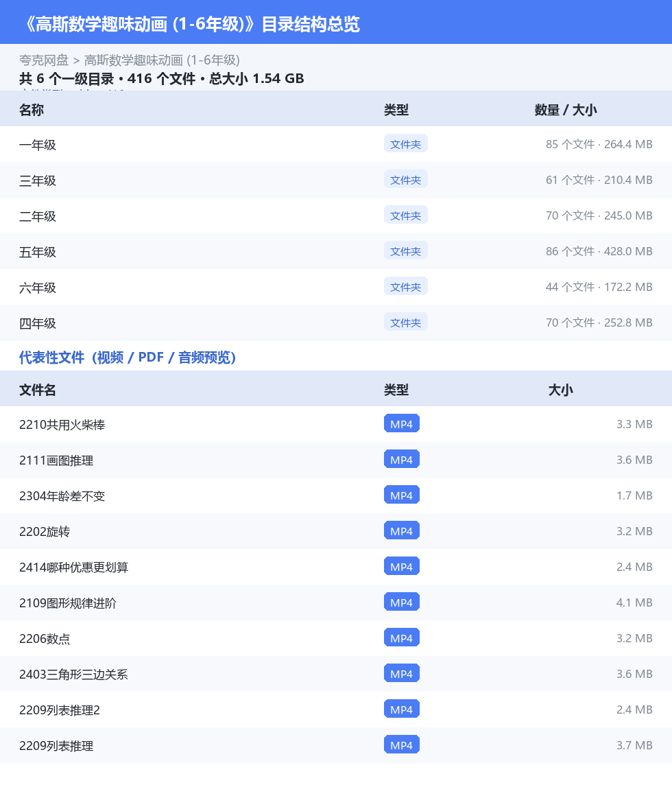Click the 代表性文件 section heading
Screen dimensions: 672x785
128,358
